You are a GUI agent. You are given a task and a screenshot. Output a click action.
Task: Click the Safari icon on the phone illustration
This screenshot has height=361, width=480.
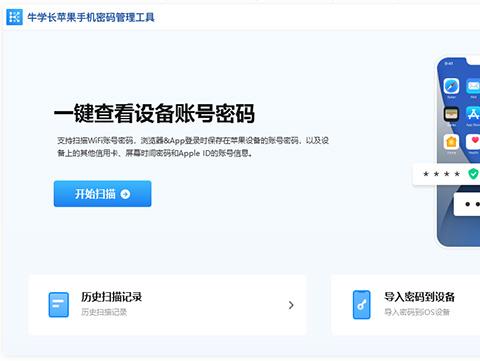(x=451, y=86)
